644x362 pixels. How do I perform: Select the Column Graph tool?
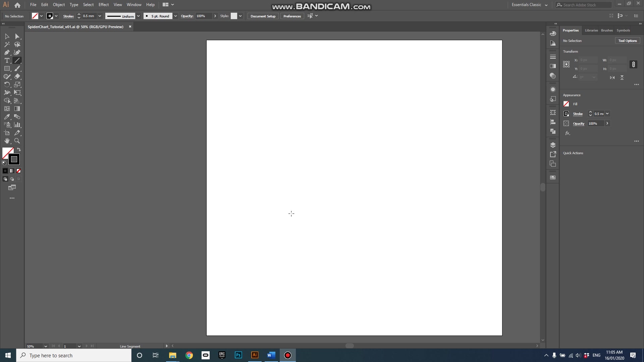pyautogui.click(x=17, y=125)
